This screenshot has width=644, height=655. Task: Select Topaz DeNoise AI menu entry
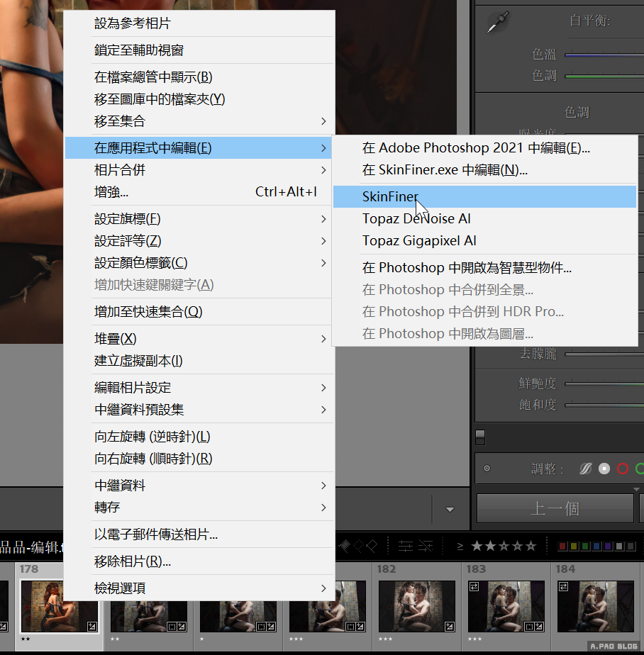(x=416, y=219)
